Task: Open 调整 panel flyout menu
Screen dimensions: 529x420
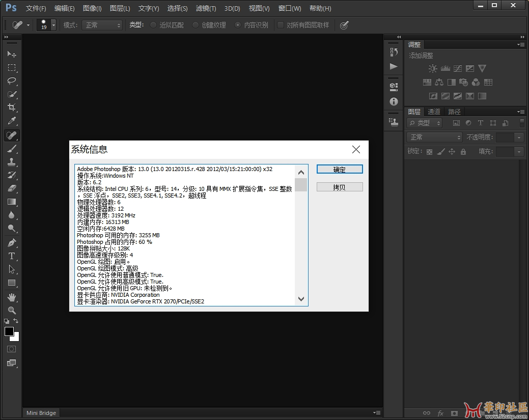Action: coord(520,44)
